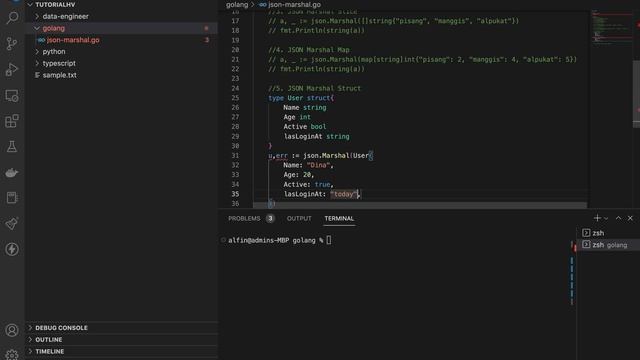The image size is (640, 360).
Task: Click the "today" string value
Action: [344, 194]
